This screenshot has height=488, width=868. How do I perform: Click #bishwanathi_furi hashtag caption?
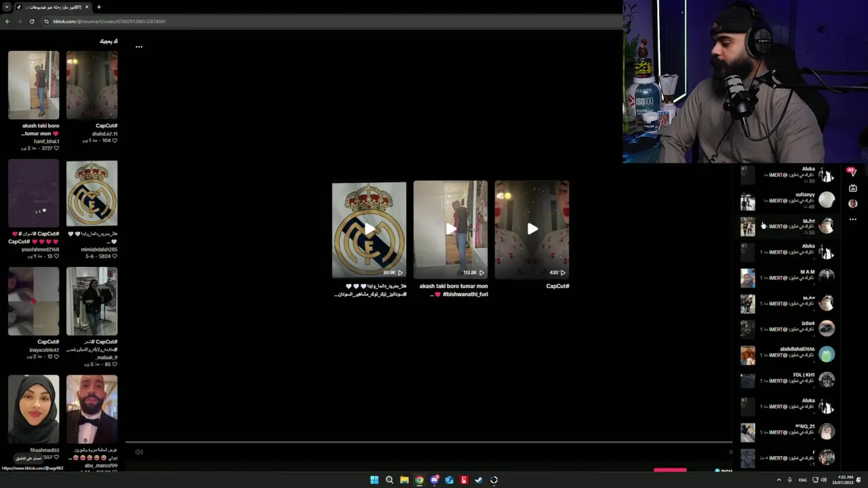(x=465, y=294)
